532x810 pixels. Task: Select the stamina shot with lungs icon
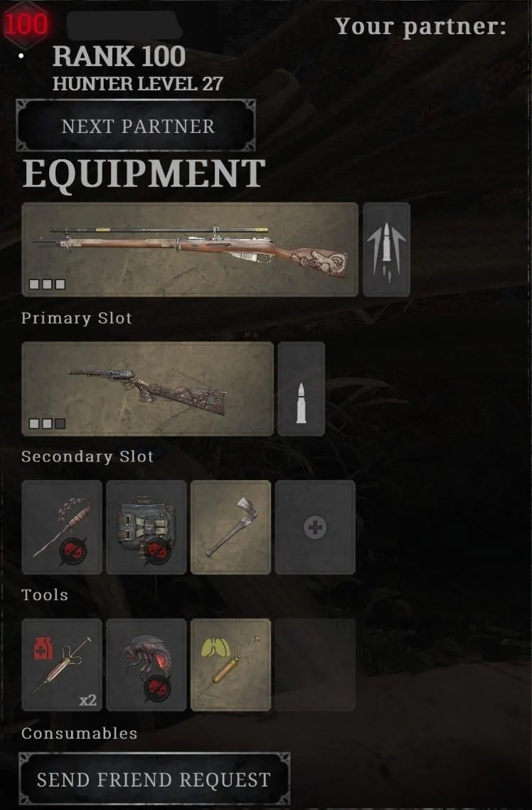[x=231, y=665]
